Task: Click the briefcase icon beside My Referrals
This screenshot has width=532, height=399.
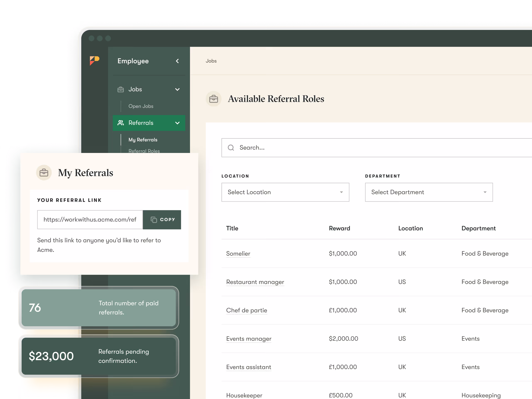Action: [x=44, y=173]
